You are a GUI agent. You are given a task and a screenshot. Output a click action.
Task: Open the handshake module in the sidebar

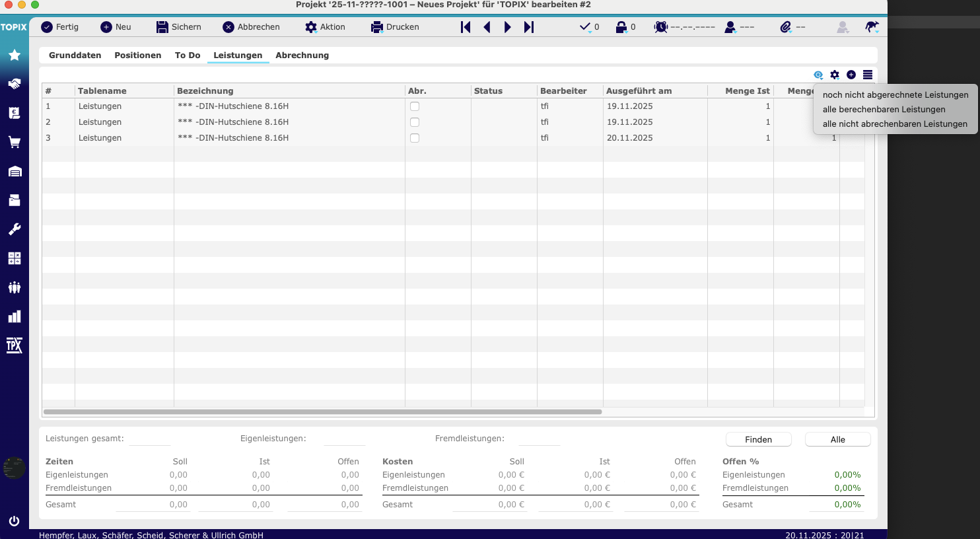15,84
